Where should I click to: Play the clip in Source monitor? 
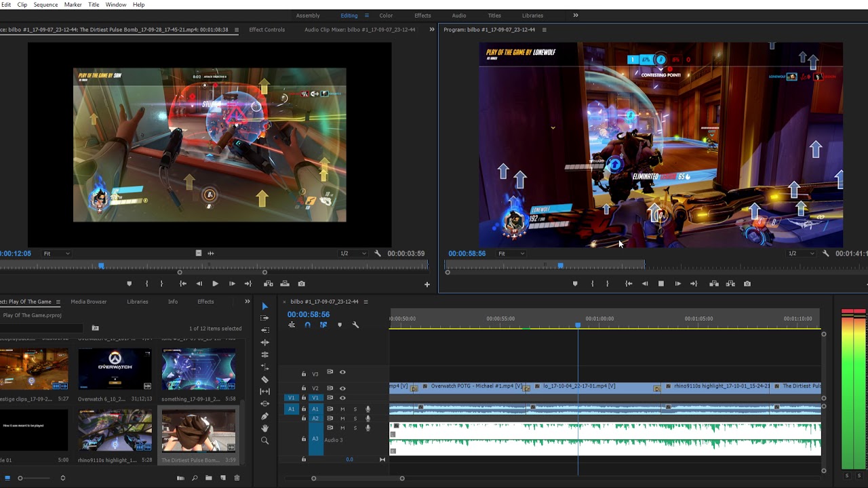[x=215, y=284]
